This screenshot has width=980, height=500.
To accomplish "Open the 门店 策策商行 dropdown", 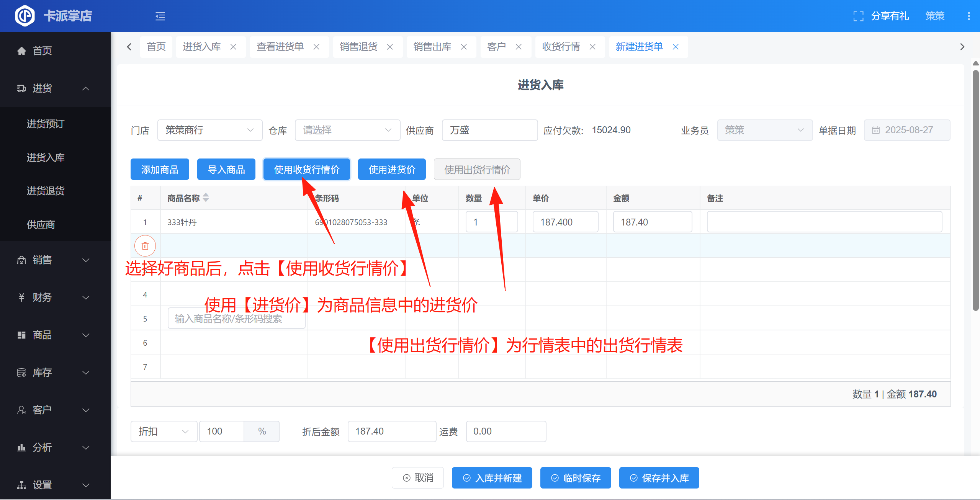I will [x=209, y=130].
